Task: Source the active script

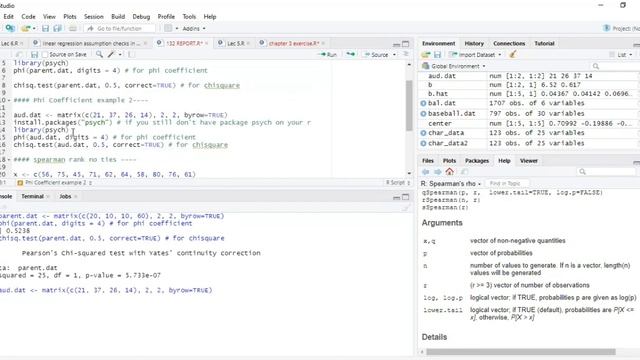Action: (x=376, y=54)
